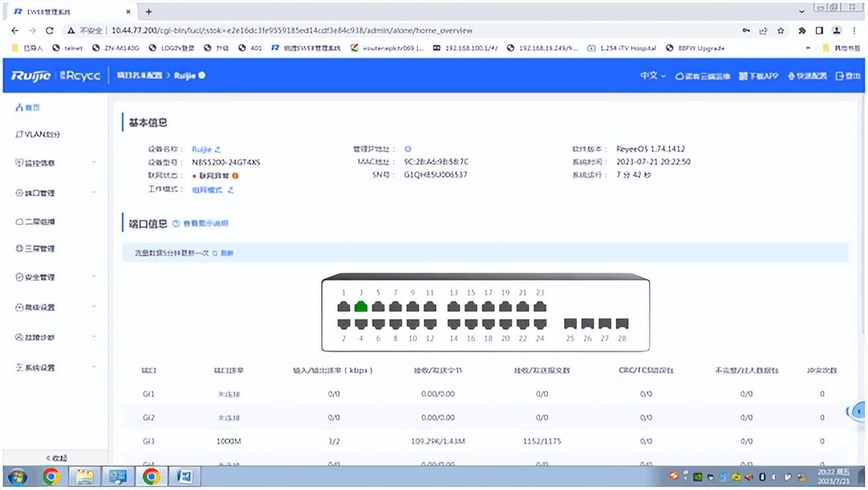The image size is (868, 490).
Task: Go back with the browser back arrow
Action: point(15,31)
